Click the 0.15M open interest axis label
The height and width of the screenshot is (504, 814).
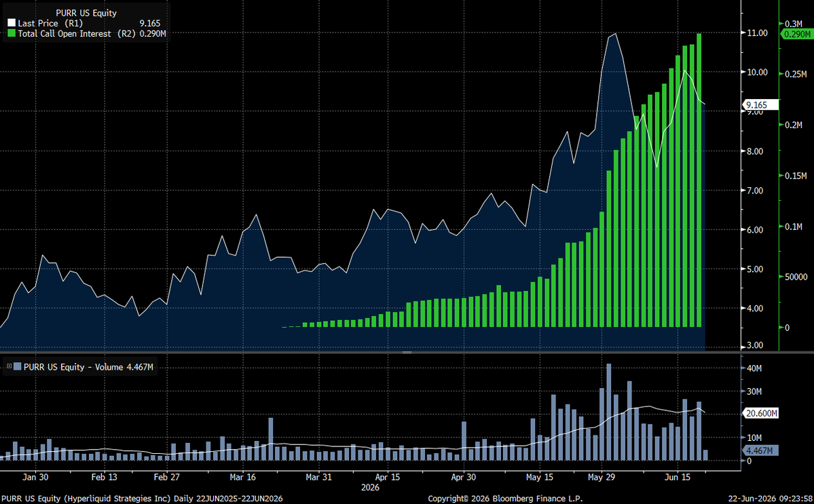(x=795, y=176)
